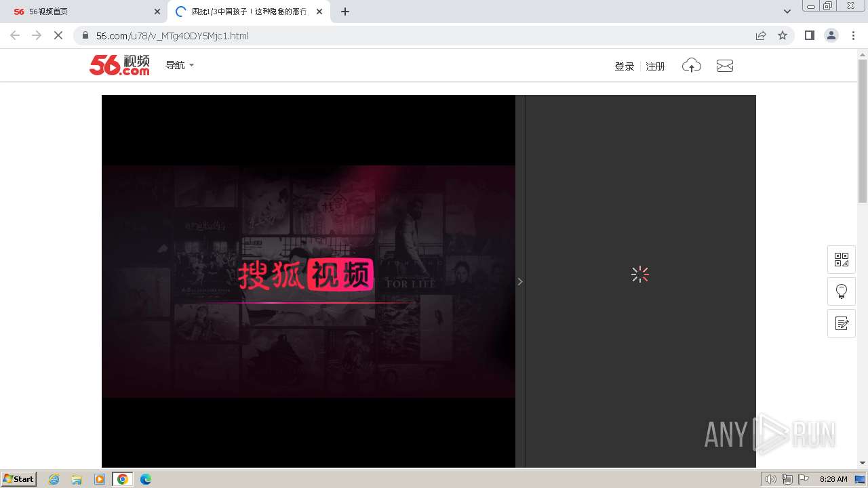Open the 注册 register link
Image resolution: width=868 pixels, height=488 pixels.
pos(655,66)
